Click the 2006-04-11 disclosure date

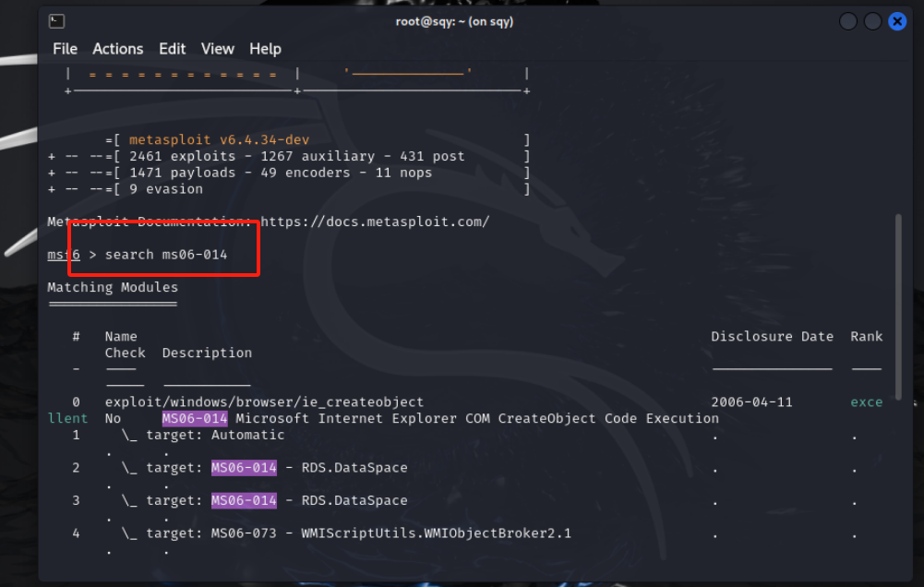coord(751,401)
